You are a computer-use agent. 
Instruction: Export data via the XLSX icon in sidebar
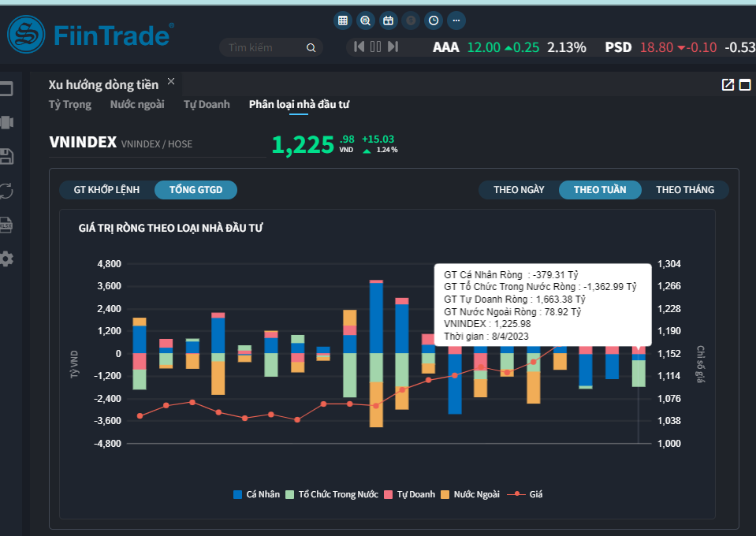[7, 225]
